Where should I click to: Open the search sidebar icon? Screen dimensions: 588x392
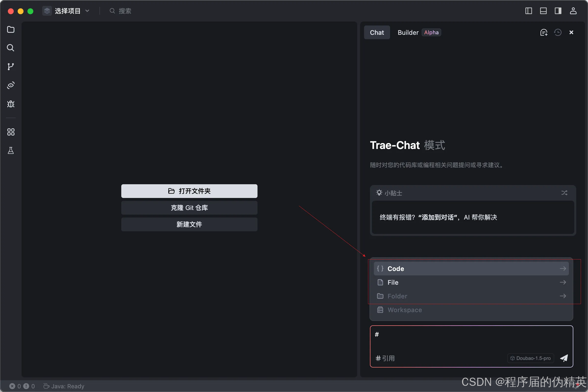(x=11, y=48)
